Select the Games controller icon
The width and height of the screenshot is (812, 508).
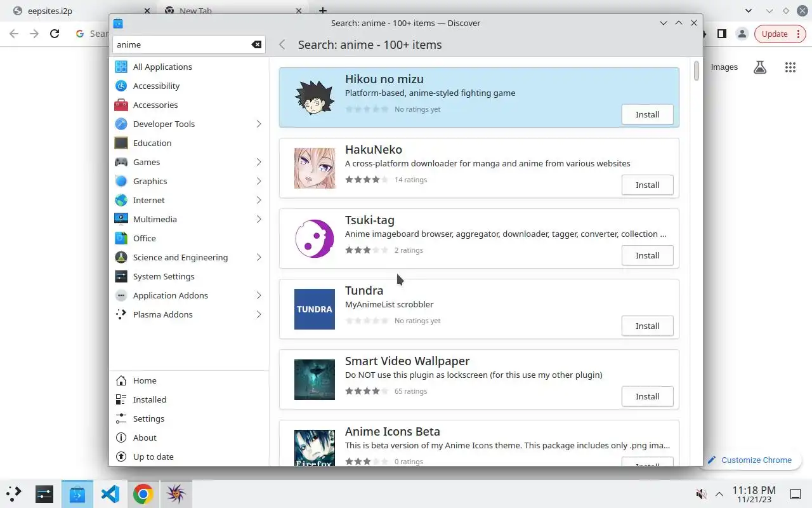[121, 162]
